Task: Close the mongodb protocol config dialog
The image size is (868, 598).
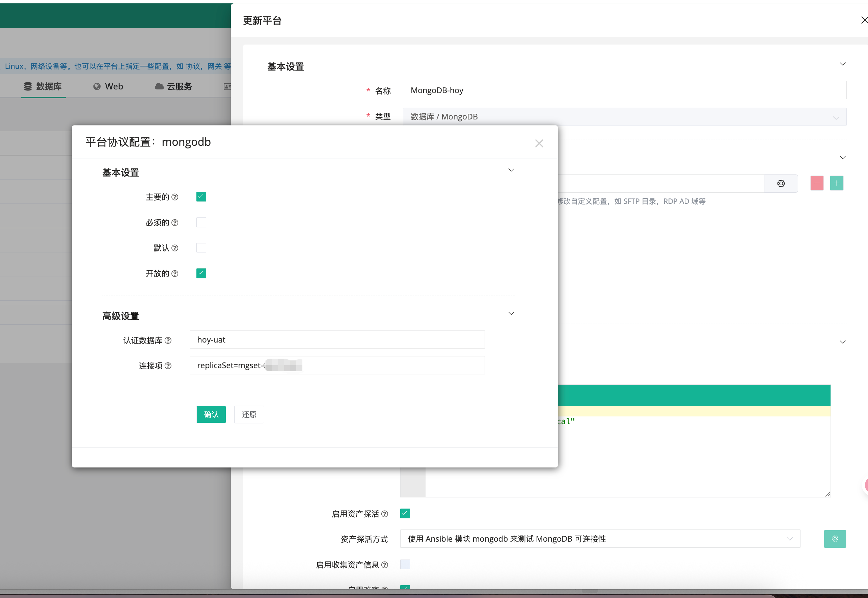Action: pyautogui.click(x=539, y=143)
